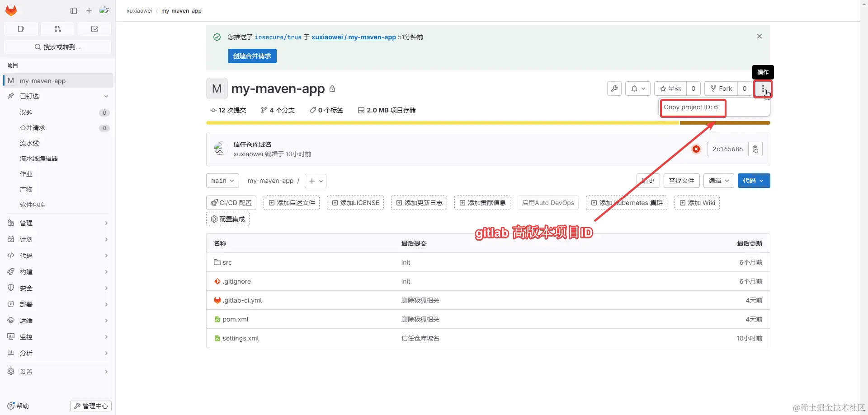The height and width of the screenshot is (415, 868).
Task: Open 软件包库 in the sidebar
Action: pyautogui.click(x=58, y=205)
